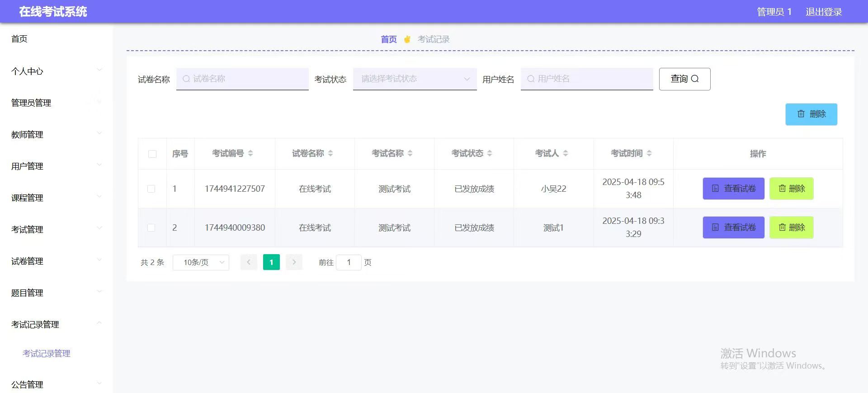
Task: Click the sort arrows on 考试编号 column
Action: [x=250, y=153]
